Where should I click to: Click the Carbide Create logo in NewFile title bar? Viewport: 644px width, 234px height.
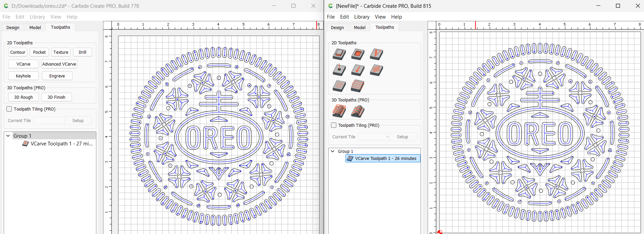pos(331,6)
